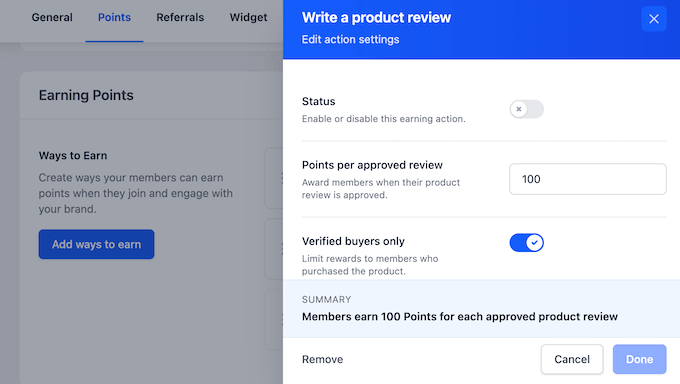
Task: Cancel the action settings edit
Action: [572, 359]
